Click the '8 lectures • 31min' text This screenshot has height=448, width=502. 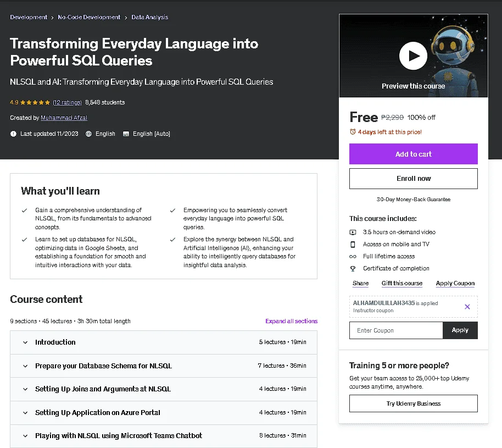[283, 435]
